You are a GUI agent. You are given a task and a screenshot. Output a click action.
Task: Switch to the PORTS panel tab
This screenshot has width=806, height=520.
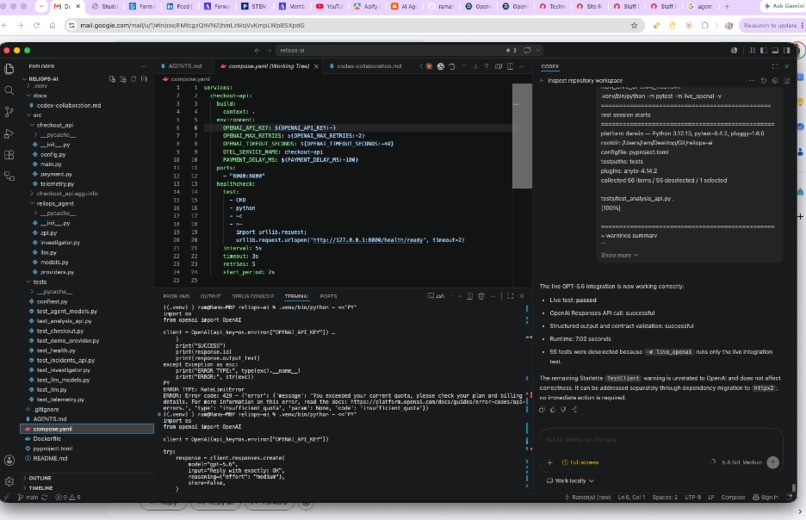[328, 296]
